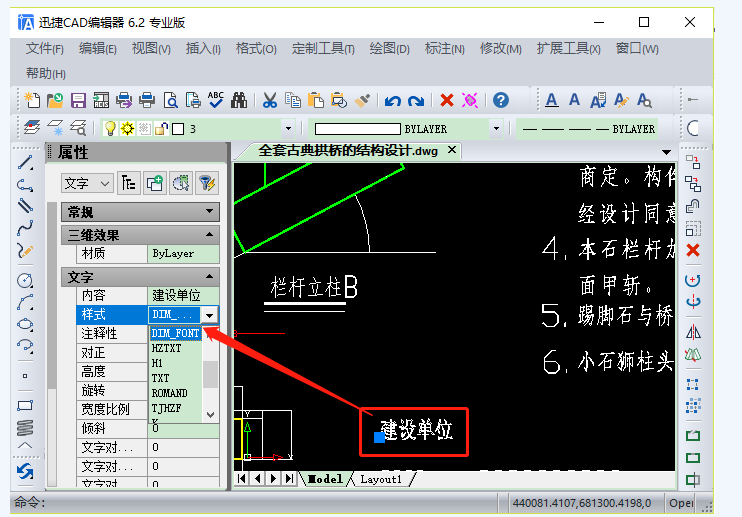Screen dimensions: 742x517
Task: Open the 格式(O) menu
Action: tap(256, 48)
